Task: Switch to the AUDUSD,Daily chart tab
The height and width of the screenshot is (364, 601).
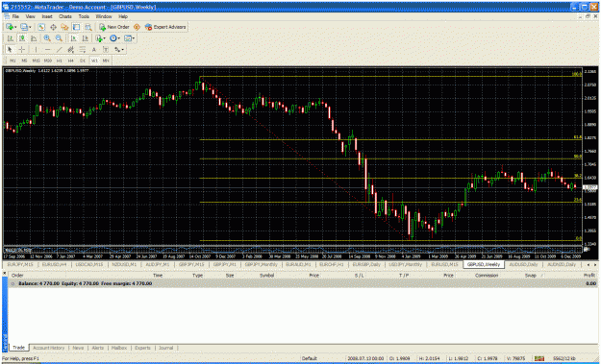Action: [x=523, y=264]
